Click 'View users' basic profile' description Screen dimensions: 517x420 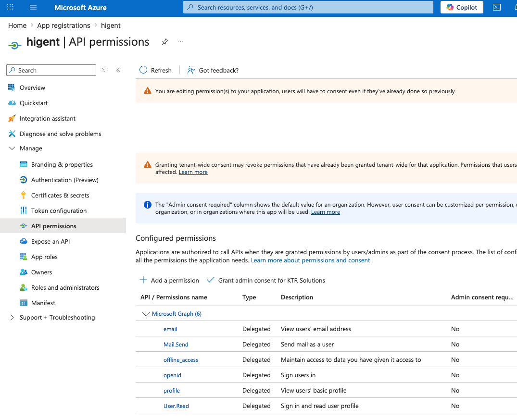pos(314,391)
